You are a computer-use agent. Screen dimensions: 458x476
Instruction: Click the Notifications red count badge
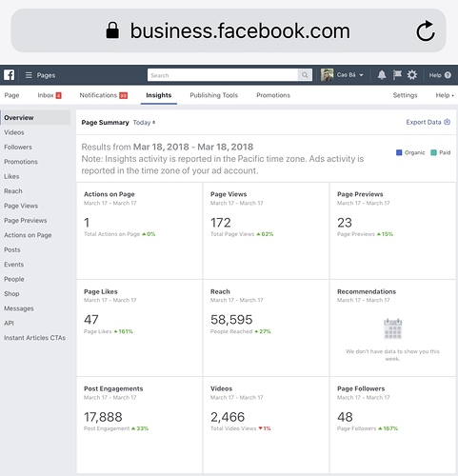click(x=124, y=95)
